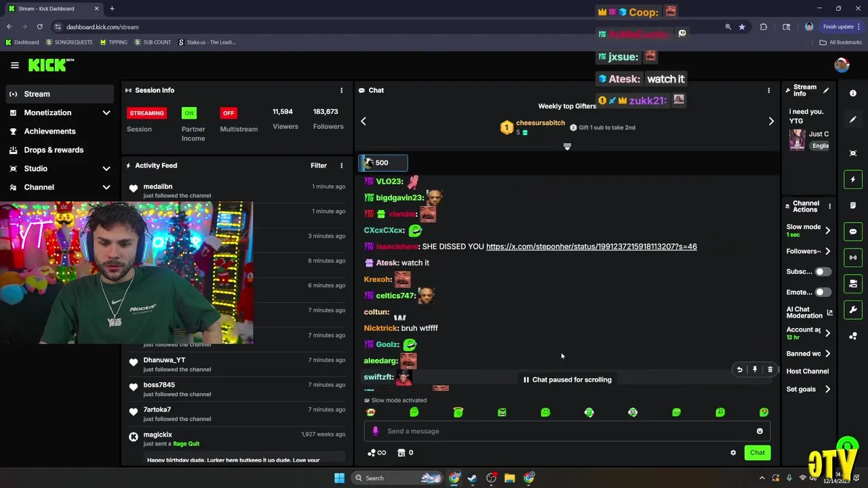This screenshot has width=868, height=488.
Task: Toggle the Multistream OFF badge
Action: 229,113
